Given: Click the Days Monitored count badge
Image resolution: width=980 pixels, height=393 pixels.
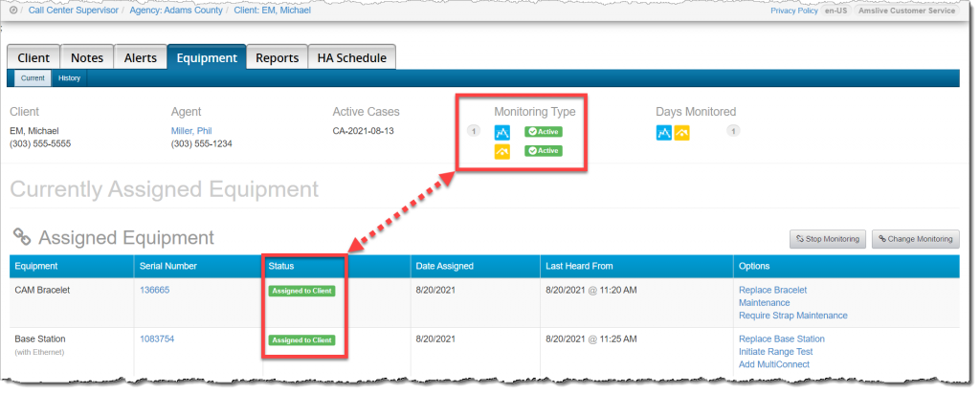Looking at the screenshot, I should pyautogui.click(x=733, y=131).
